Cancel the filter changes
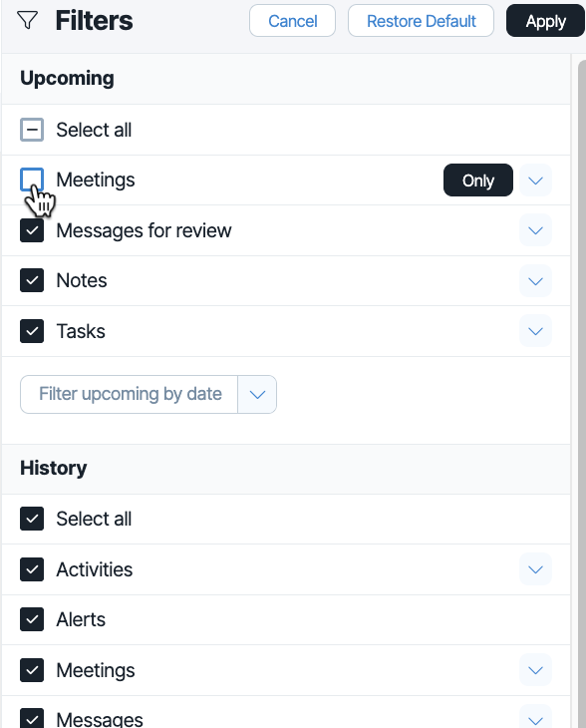Viewport: 586px width, 728px height. click(292, 21)
